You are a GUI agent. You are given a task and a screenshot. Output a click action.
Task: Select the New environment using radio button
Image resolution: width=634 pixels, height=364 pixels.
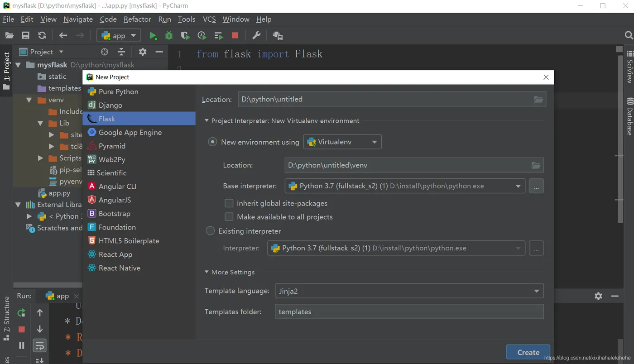(x=212, y=142)
